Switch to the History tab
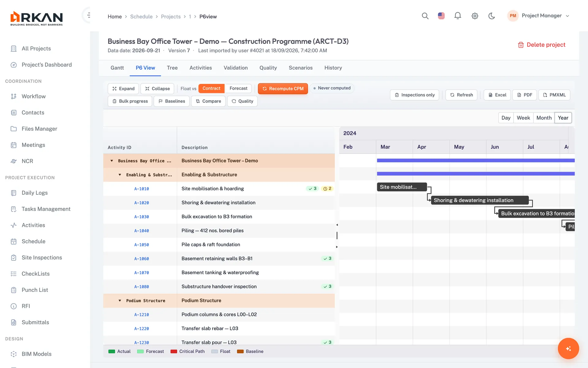588x368 pixels. point(333,68)
